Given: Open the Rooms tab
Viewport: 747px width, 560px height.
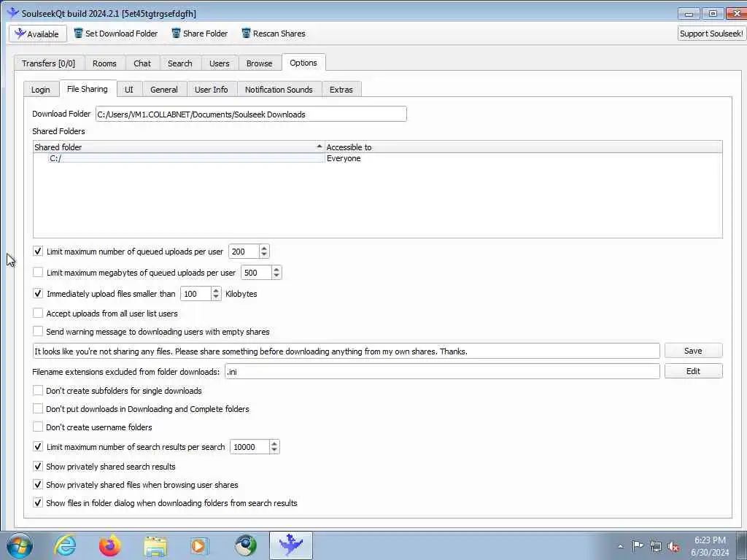Looking at the screenshot, I should click(104, 63).
